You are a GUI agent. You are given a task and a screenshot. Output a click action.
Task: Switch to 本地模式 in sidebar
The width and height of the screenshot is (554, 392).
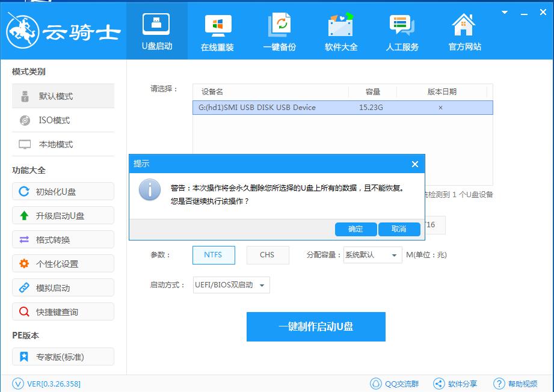pos(63,144)
